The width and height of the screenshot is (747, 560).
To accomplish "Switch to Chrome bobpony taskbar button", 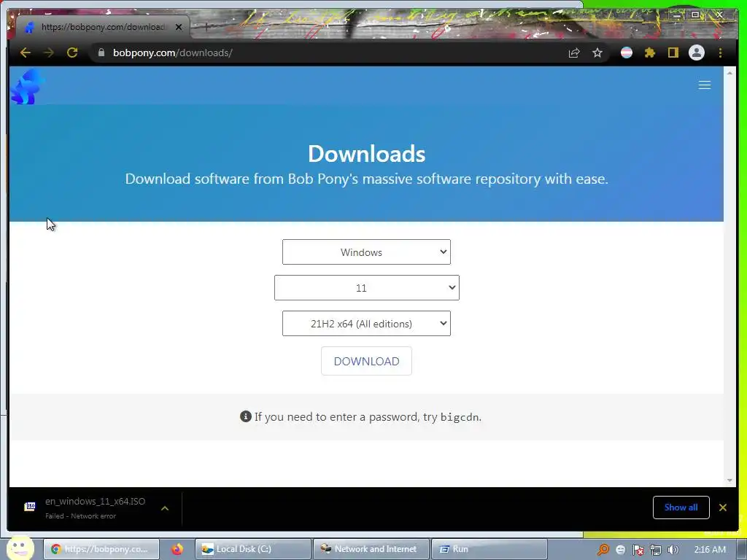I will pyautogui.click(x=101, y=549).
